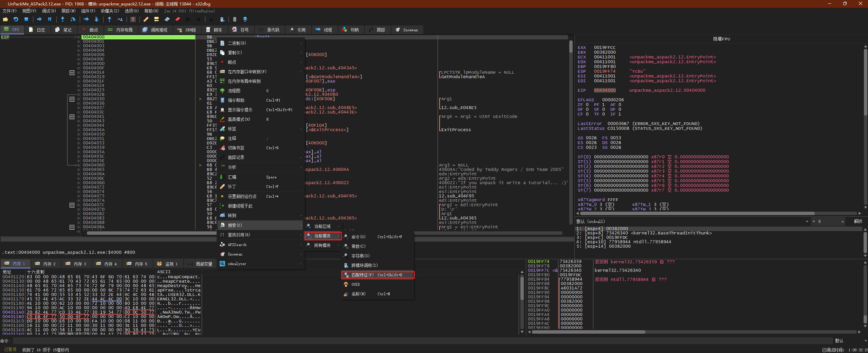Toggle the 隐藏FPU register view header
868x353 pixels.
click(x=721, y=39)
